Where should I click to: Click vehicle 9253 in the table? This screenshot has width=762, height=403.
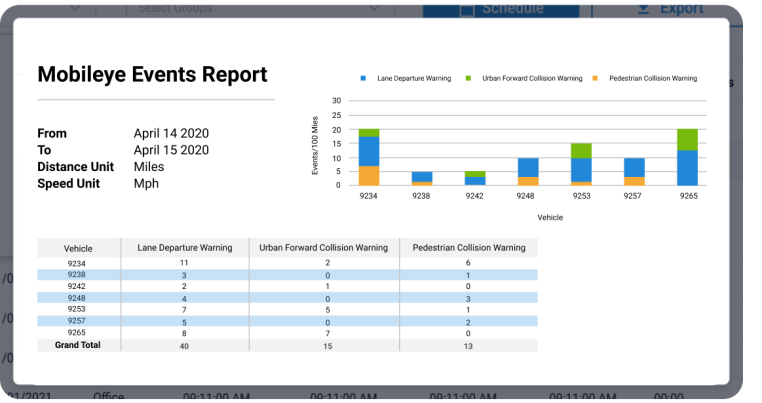pos(76,309)
